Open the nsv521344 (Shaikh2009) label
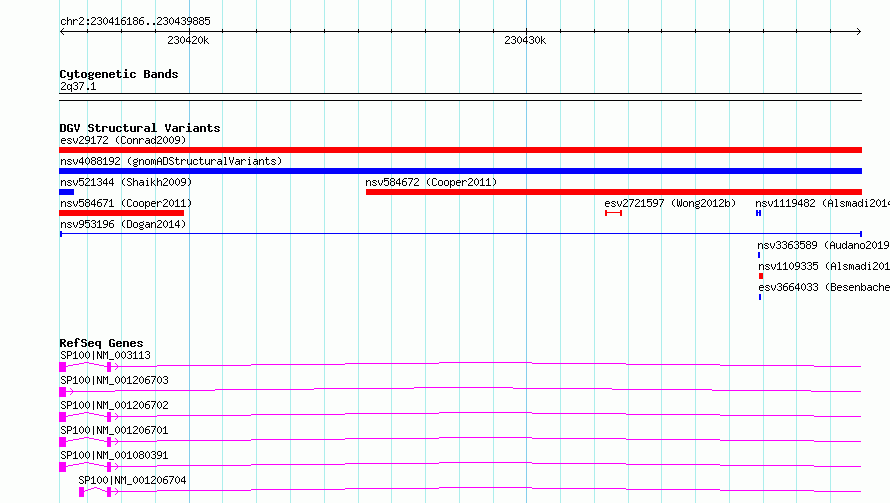The width and height of the screenshot is (890, 503). [126, 182]
